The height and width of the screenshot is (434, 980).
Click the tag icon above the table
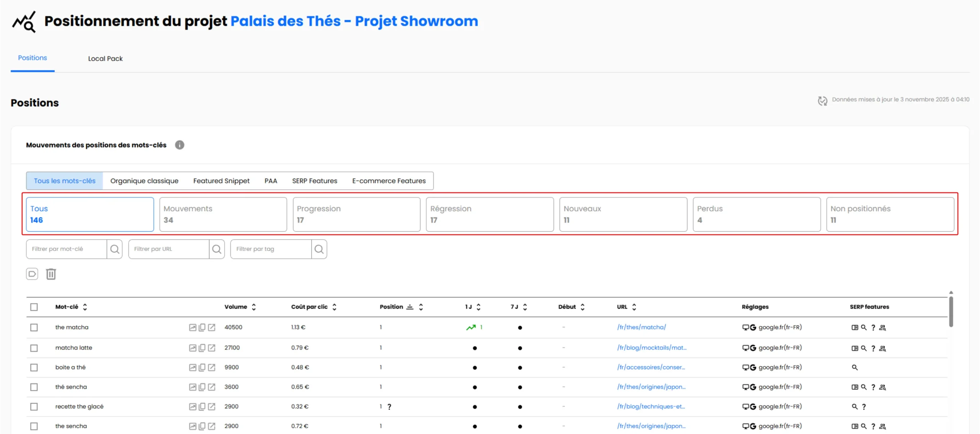coord(32,274)
